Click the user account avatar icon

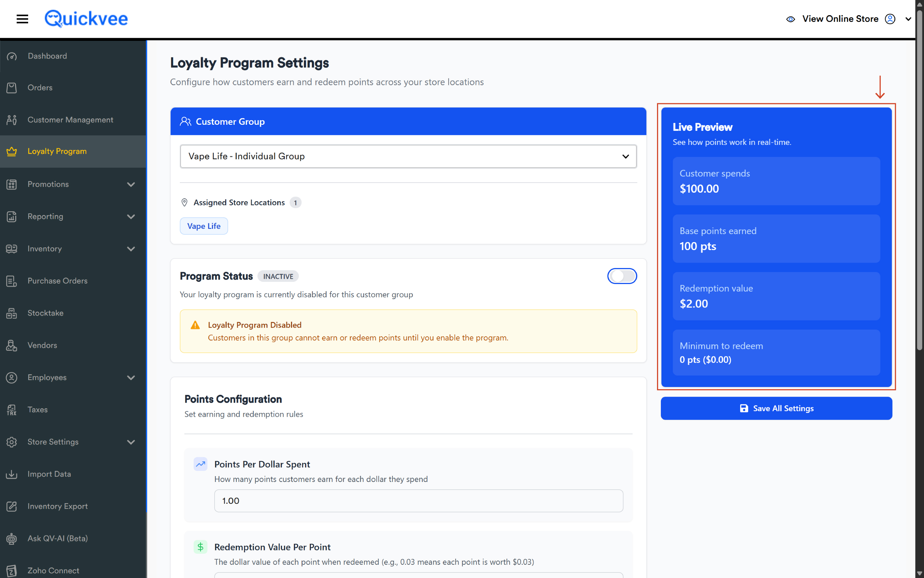tap(890, 19)
